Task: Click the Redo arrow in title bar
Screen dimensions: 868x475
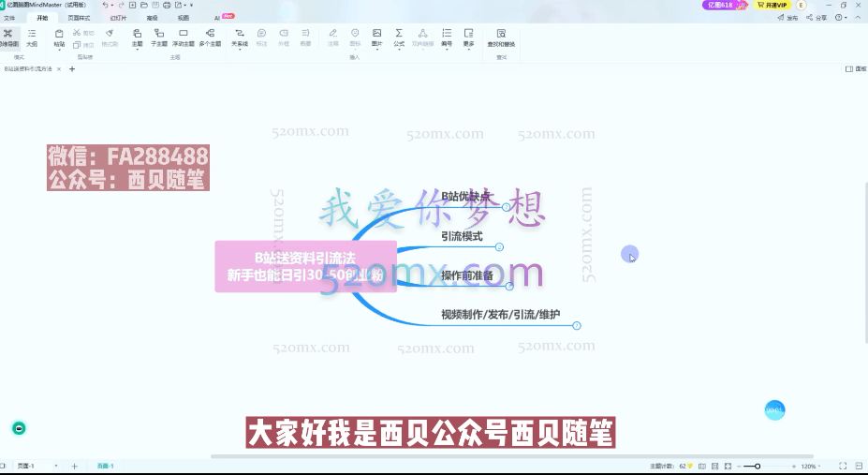Action: click(x=121, y=5)
